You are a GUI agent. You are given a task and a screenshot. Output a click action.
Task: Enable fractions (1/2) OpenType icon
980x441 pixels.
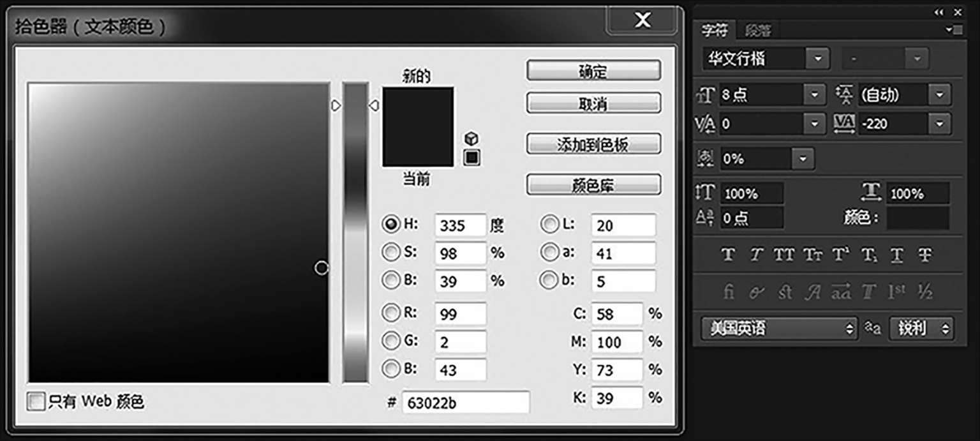click(924, 292)
